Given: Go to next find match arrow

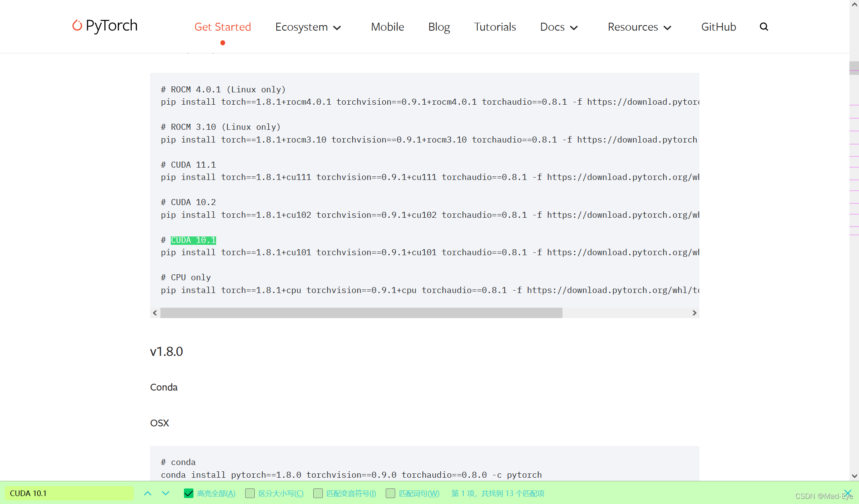Looking at the screenshot, I should point(166,493).
